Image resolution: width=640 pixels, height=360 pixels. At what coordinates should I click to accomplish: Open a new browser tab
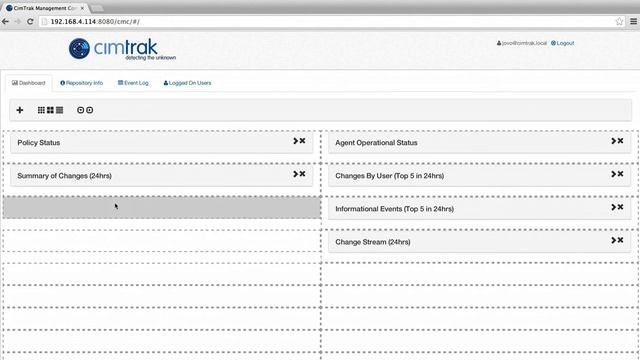(x=97, y=8)
